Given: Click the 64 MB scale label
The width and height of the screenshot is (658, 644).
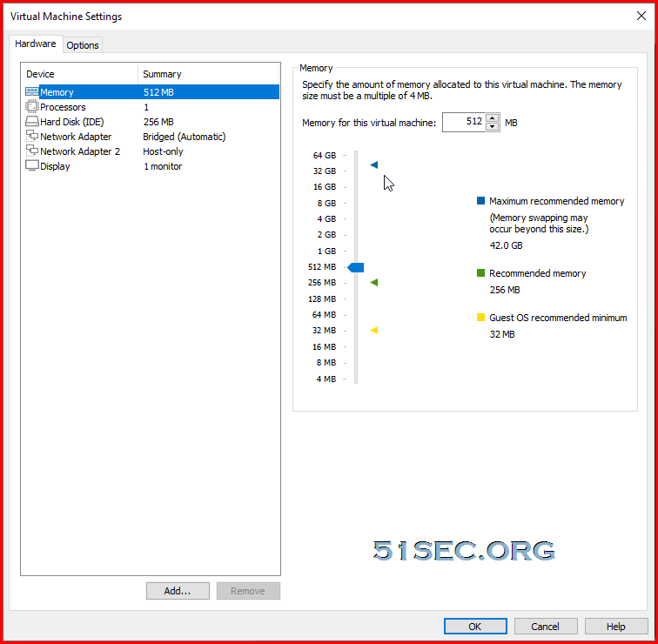Looking at the screenshot, I should click(x=325, y=315).
